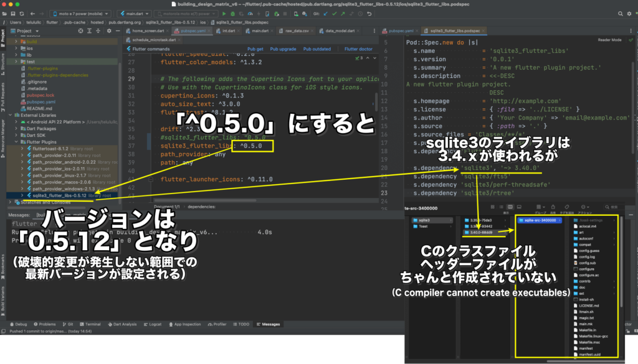The height and width of the screenshot is (364, 638).
Task: Click Collapse All icon in Project panel
Action: pos(98,31)
